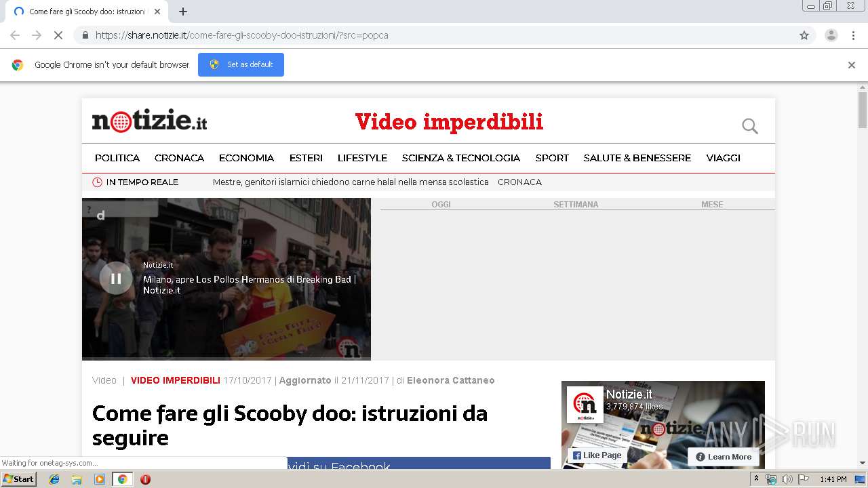Open the VIDEO IMPERDIBILI category link

176,380
